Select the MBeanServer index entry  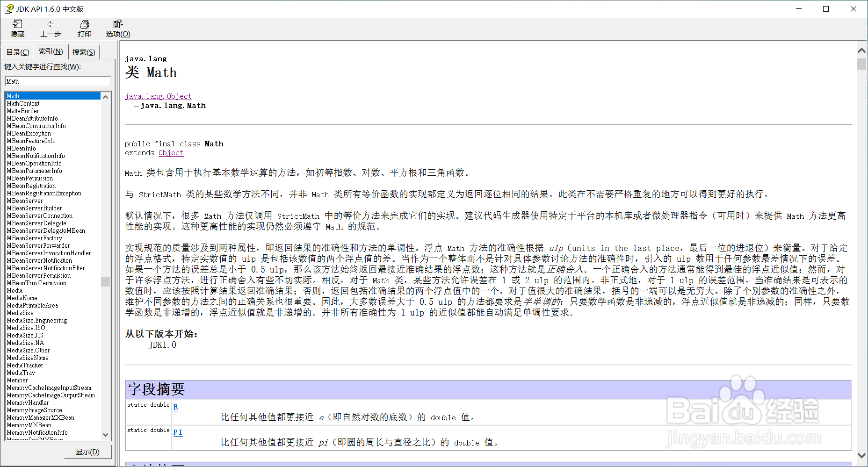point(24,201)
